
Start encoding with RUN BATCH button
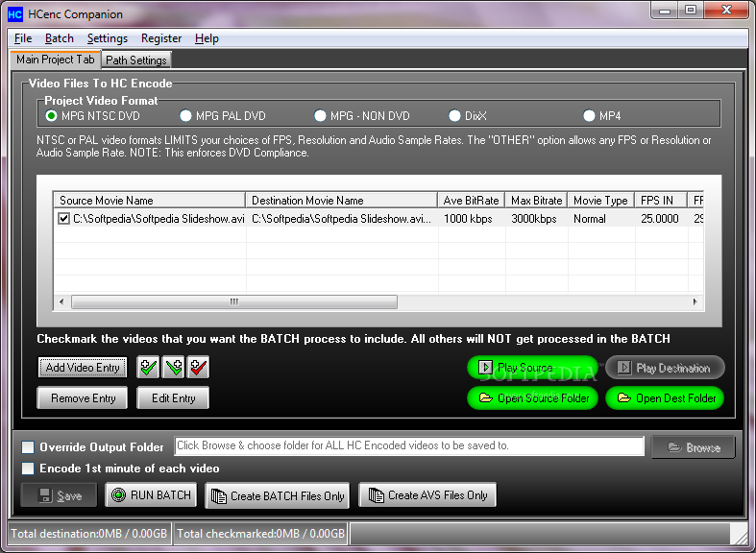pyautogui.click(x=151, y=495)
